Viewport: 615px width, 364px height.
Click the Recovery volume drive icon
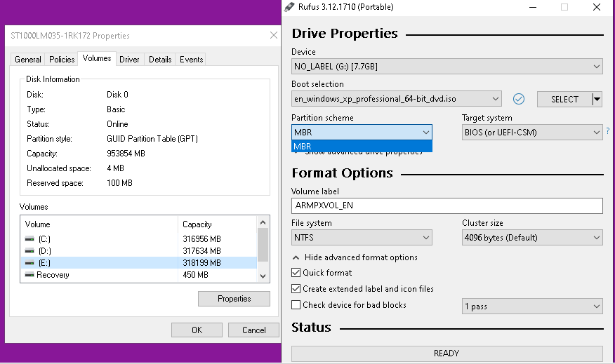pos(29,275)
